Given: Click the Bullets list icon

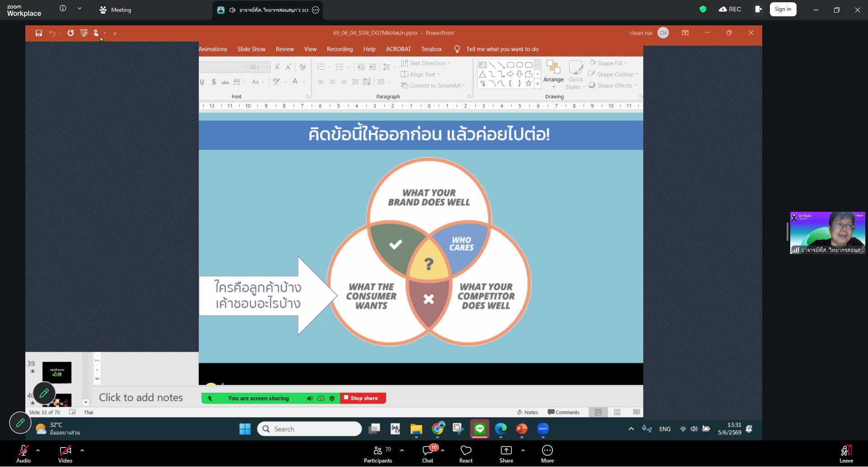Looking at the screenshot, I should point(321,67).
